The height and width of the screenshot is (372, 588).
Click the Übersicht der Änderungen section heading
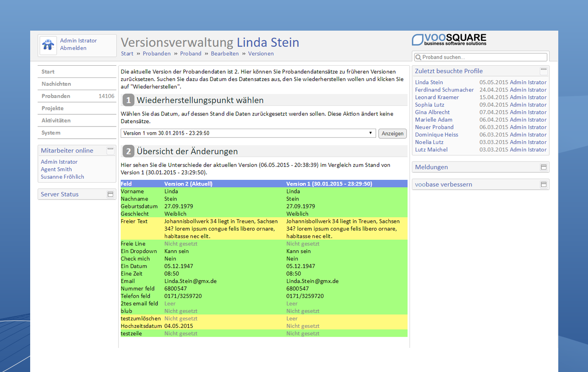click(x=187, y=151)
